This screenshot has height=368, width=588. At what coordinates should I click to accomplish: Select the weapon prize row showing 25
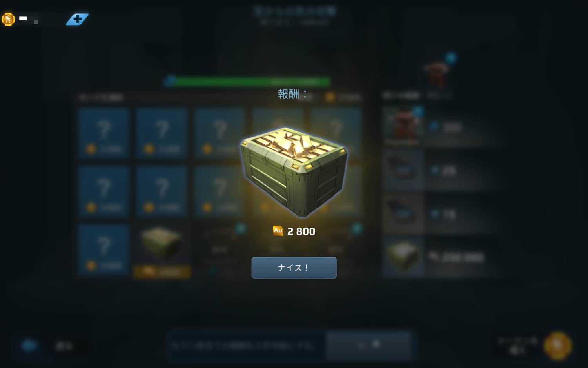tap(441, 170)
